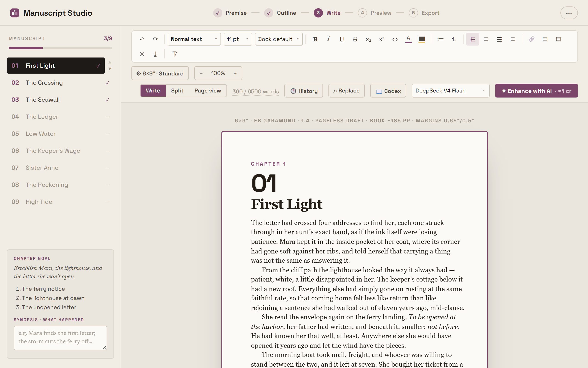588x368 pixels.
Task: Apply bold formatting with the B icon
Action: tap(315, 39)
